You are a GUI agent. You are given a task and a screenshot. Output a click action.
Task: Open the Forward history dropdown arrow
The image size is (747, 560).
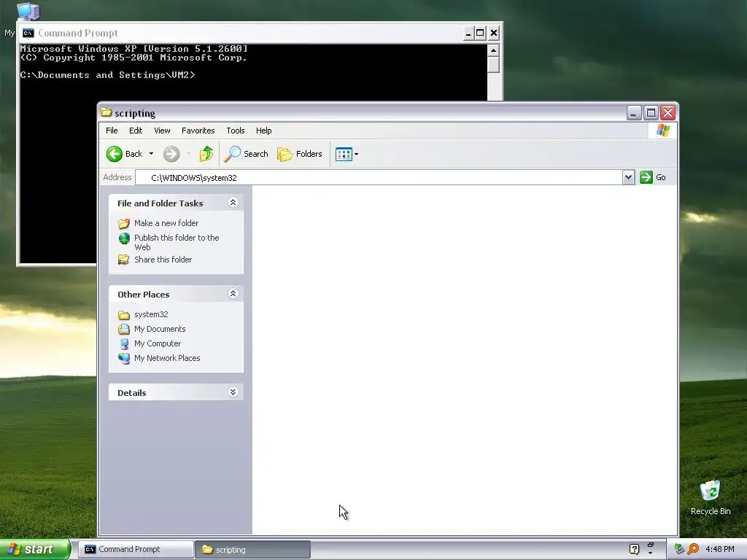pos(189,154)
